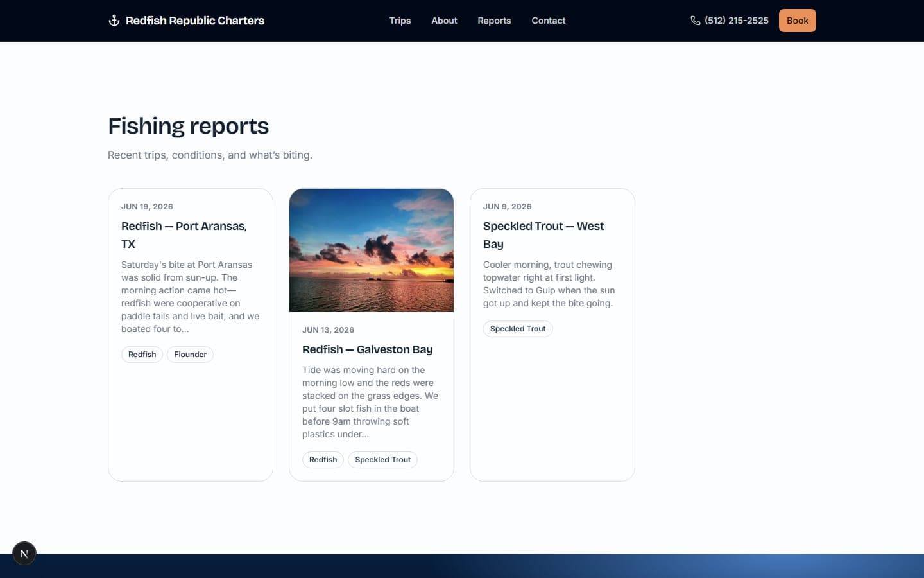Click the 'Saturday's bite at Port Aransas' excerpt
Image resolution: width=924 pixels, height=578 pixels.
coord(191,297)
